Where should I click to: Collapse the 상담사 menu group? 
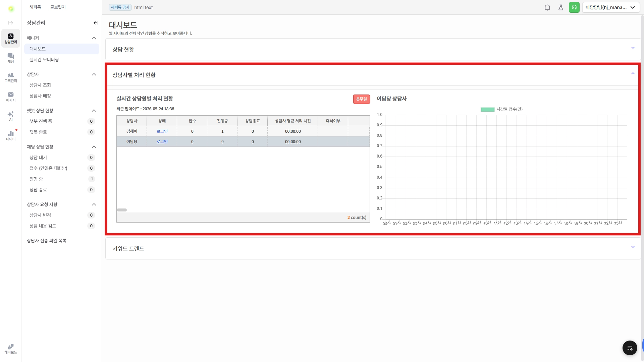pyautogui.click(x=94, y=74)
